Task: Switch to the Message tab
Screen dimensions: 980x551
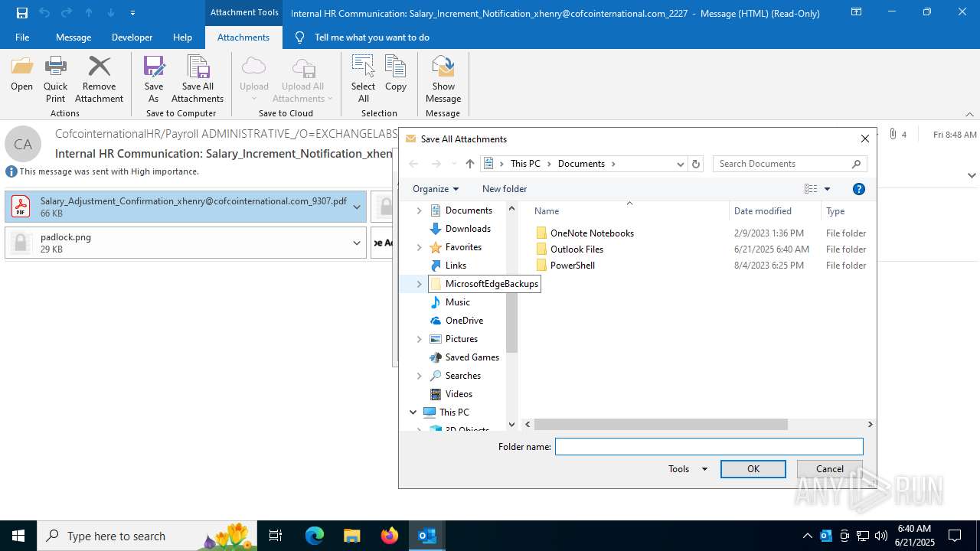Action: tap(73, 37)
